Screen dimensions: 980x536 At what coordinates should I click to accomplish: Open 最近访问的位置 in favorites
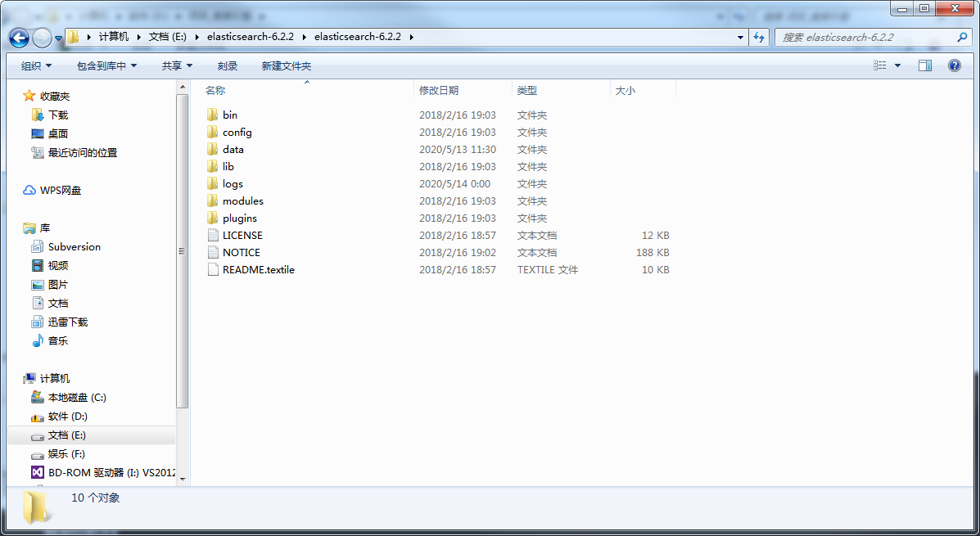(x=83, y=152)
